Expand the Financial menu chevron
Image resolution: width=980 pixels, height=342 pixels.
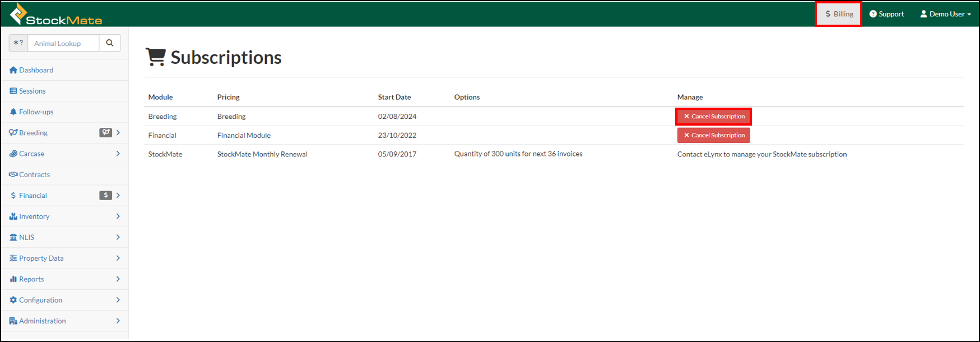coord(118,195)
